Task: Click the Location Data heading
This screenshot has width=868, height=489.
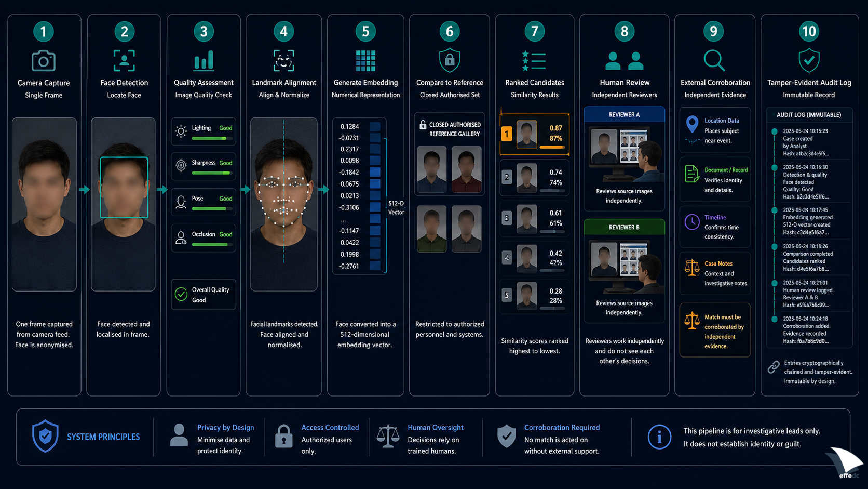Action: pos(722,121)
